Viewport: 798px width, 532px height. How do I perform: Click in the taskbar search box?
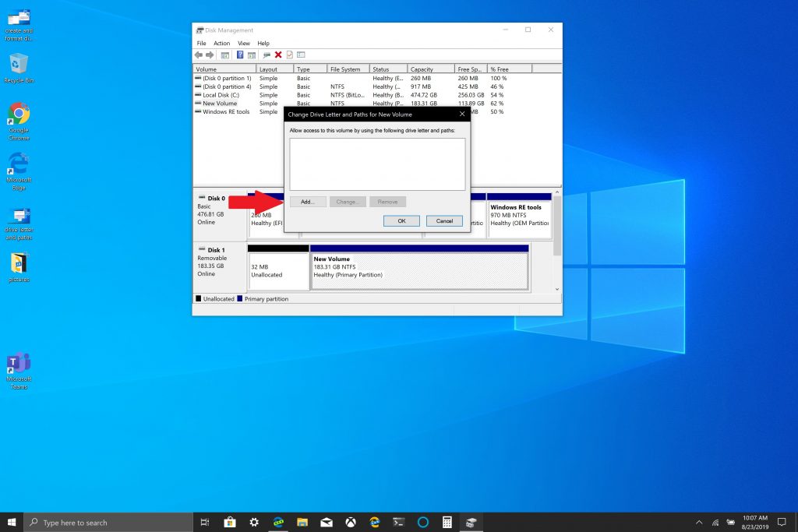pyautogui.click(x=109, y=523)
